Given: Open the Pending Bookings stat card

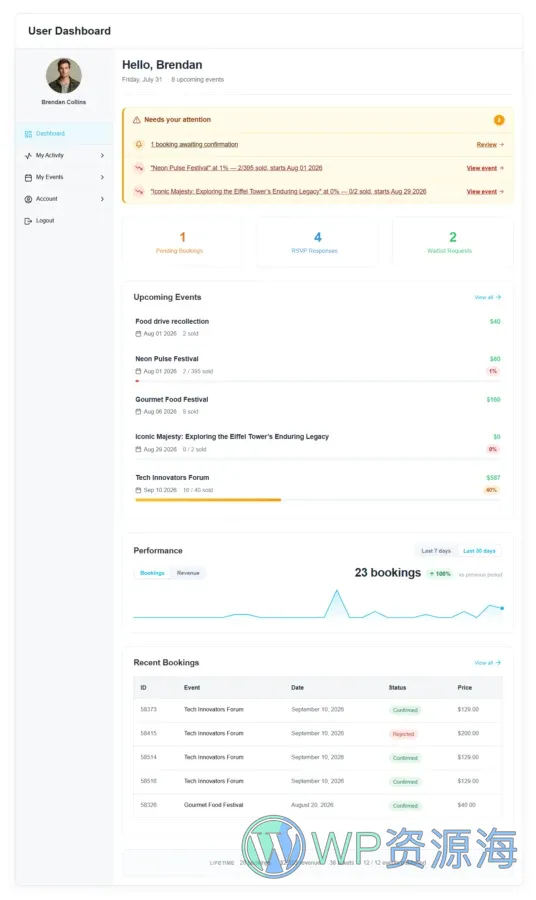Looking at the screenshot, I should pos(182,242).
